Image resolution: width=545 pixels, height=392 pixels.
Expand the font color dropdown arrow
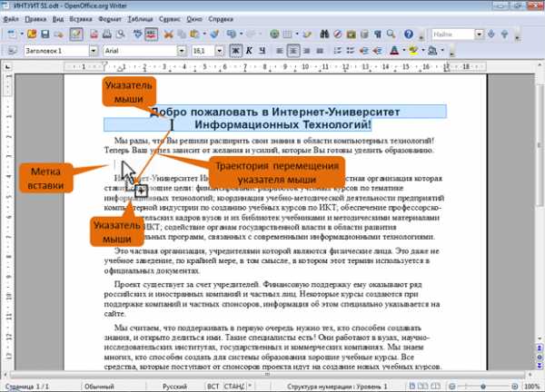pyautogui.click(x=403, y=51)
